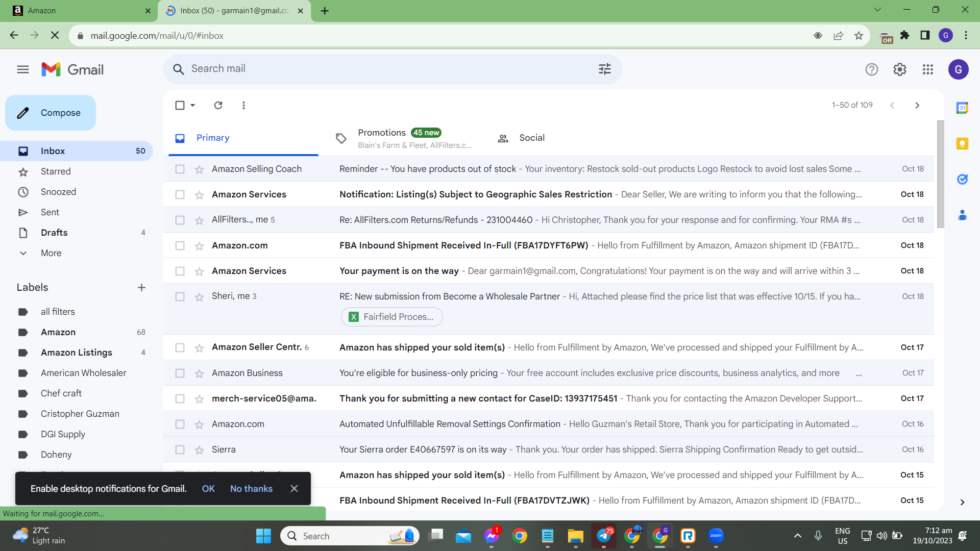This screenshot has width=980, height=551.
Task: Open Google Calendar side panel
Action: click(x=962, y=108)
